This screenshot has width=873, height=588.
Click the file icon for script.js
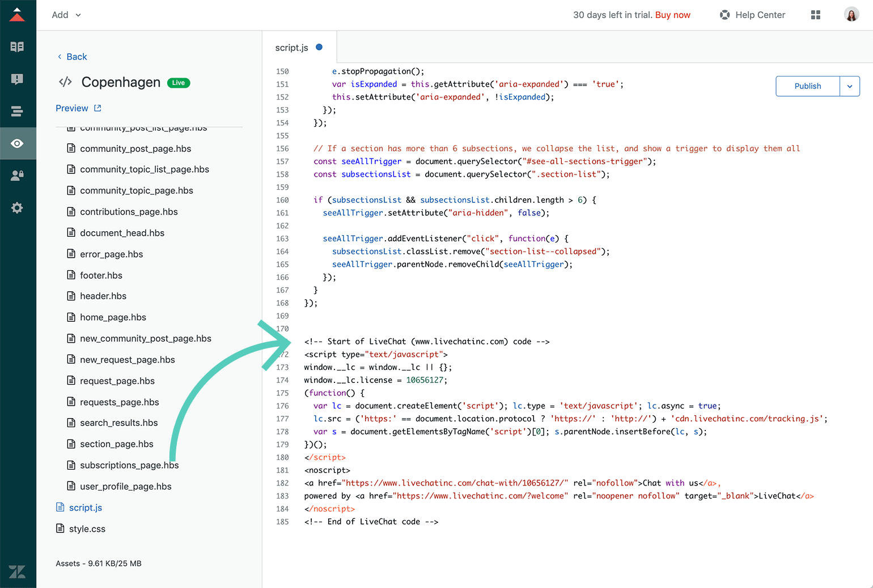(x=60, y=508)
